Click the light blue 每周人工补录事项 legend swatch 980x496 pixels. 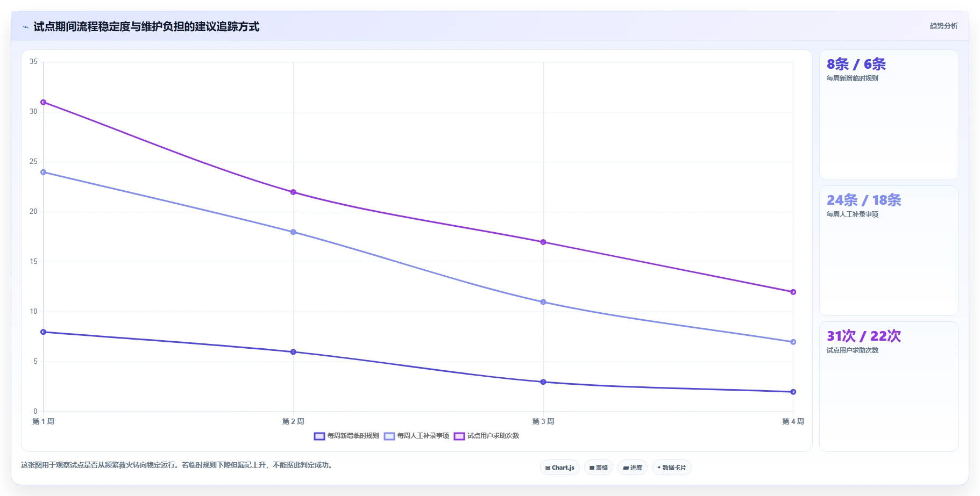pos(389,436)
